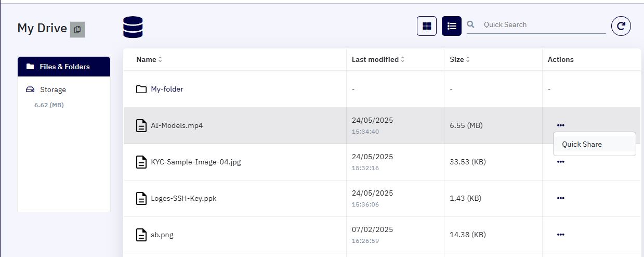The height and width of the screenshot is (257, 644).
Task: Sort the list by Name column
Action: point(149,59)
